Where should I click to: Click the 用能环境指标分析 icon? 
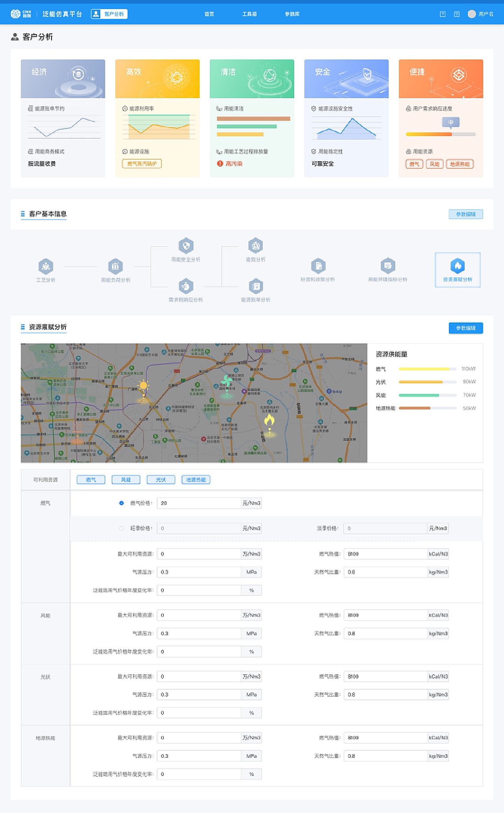click(x=388, y=266)
